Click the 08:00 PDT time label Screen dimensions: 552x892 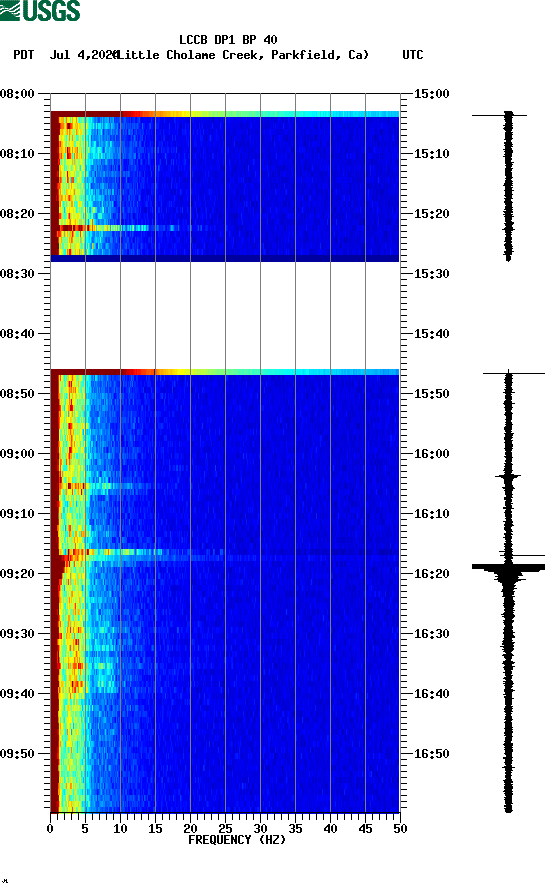point(18,94)
